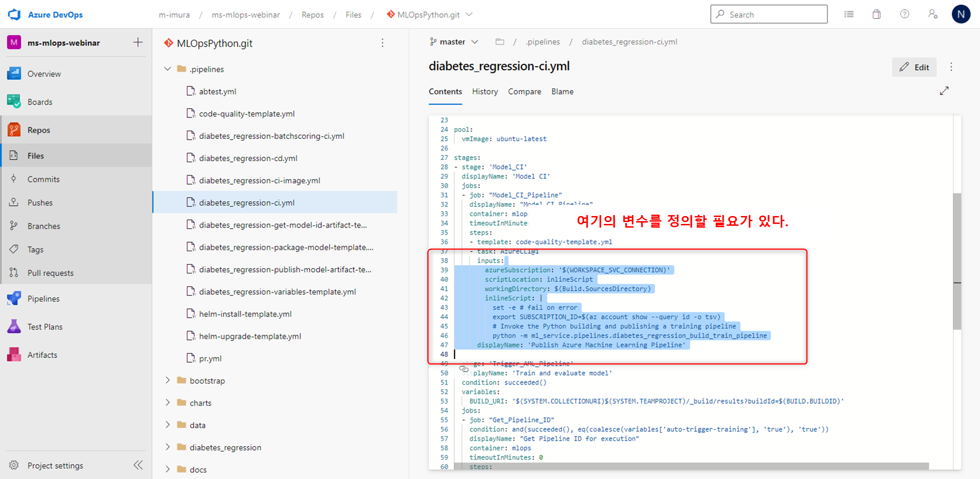The image size is (980, 479).
Task: Open more actions beside MLOpsPython.git title
Action: [382, 43]
